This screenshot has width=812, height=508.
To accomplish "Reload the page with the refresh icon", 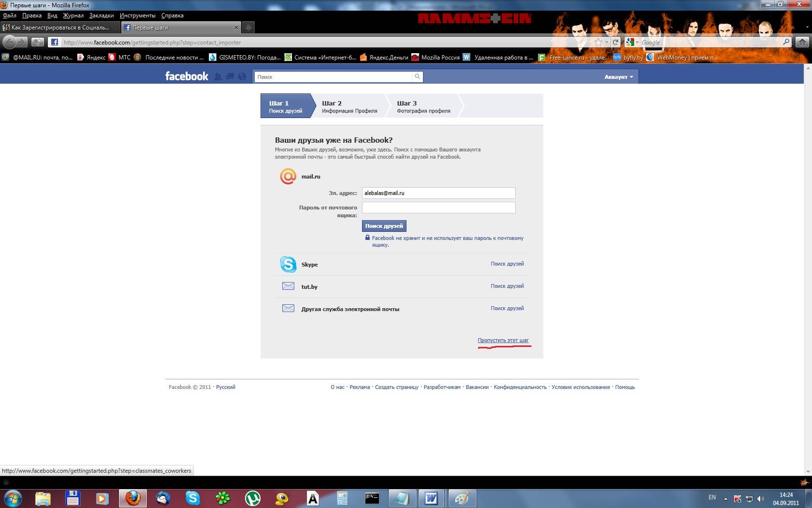I will coord(615,42).
